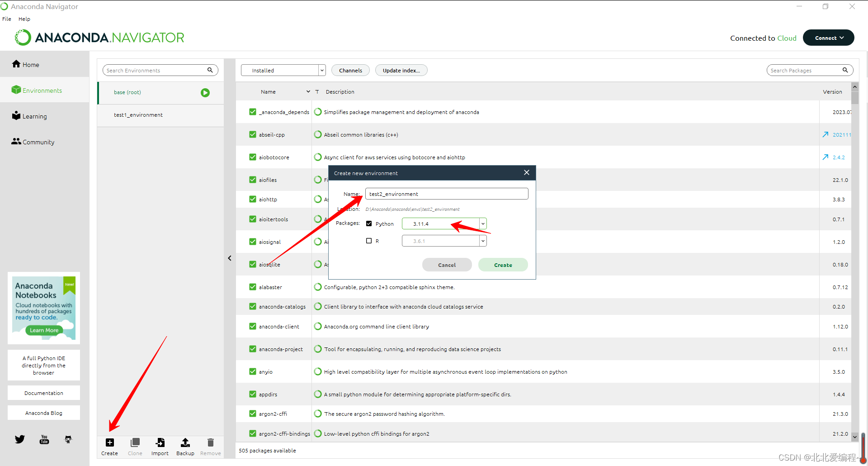Click the Version column header
868x466 pixels.
pyautogui.click(x=832, y=92)
